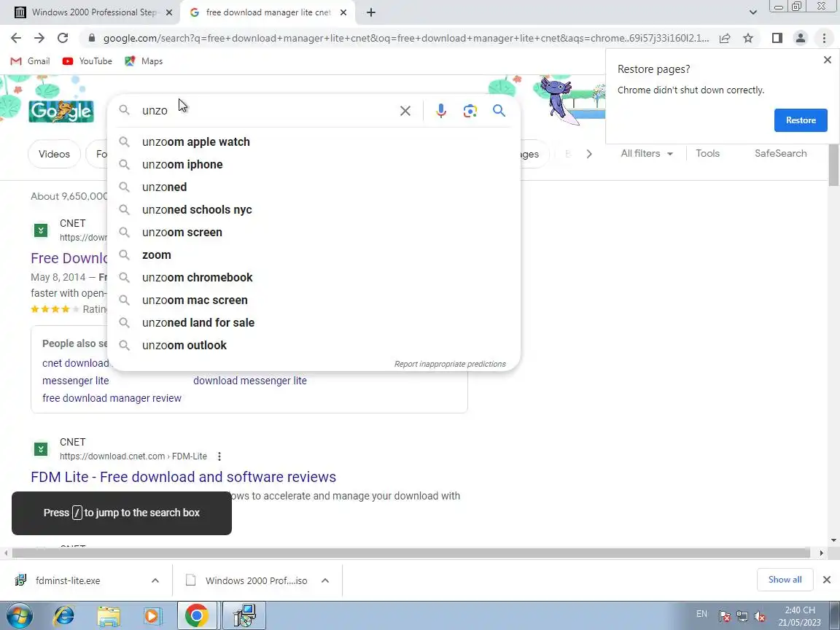The image size is (840, 630).
Task: Open the tab search dropdown arrow
Action: pos(753,12)
